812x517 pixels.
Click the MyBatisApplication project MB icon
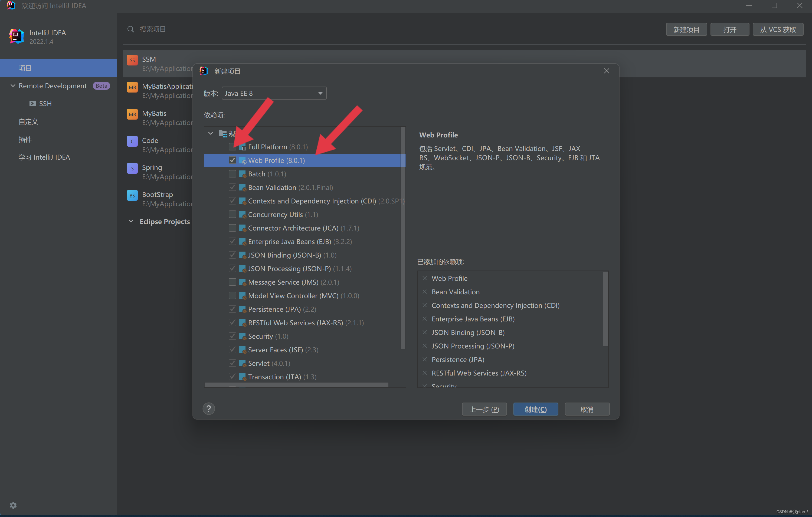coord(132,87)
